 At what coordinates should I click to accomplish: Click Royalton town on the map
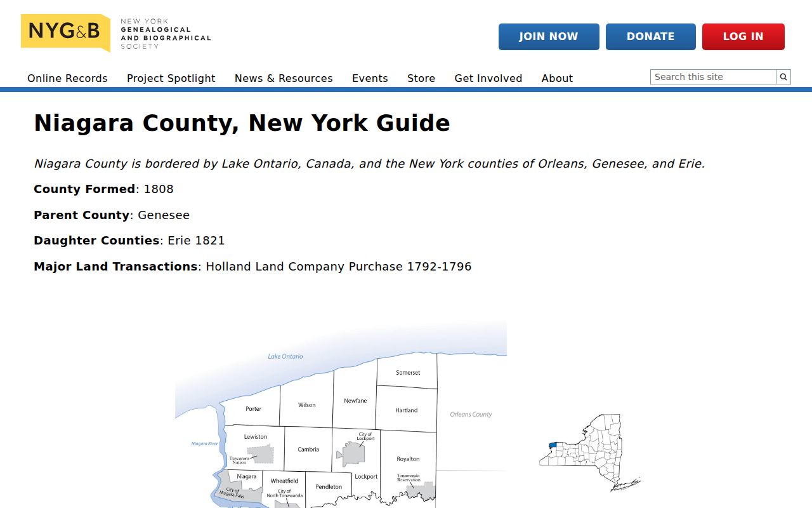click(x=408, y=459)
